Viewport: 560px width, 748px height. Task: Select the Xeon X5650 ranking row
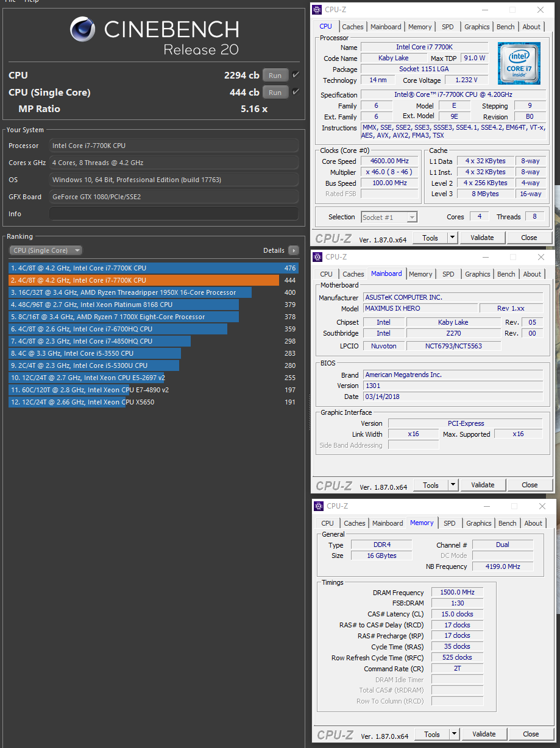154,402
